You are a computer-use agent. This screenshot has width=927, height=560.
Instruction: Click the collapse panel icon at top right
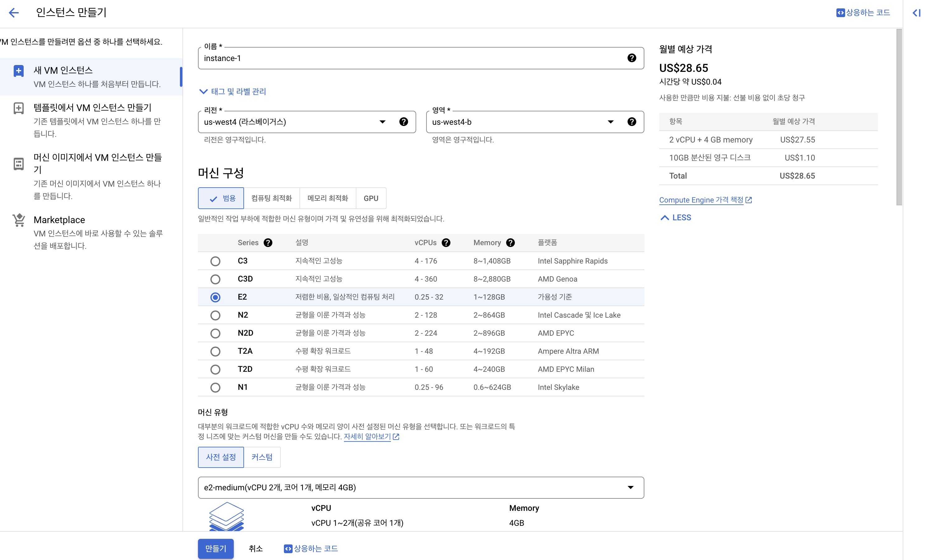click(916, 13)
